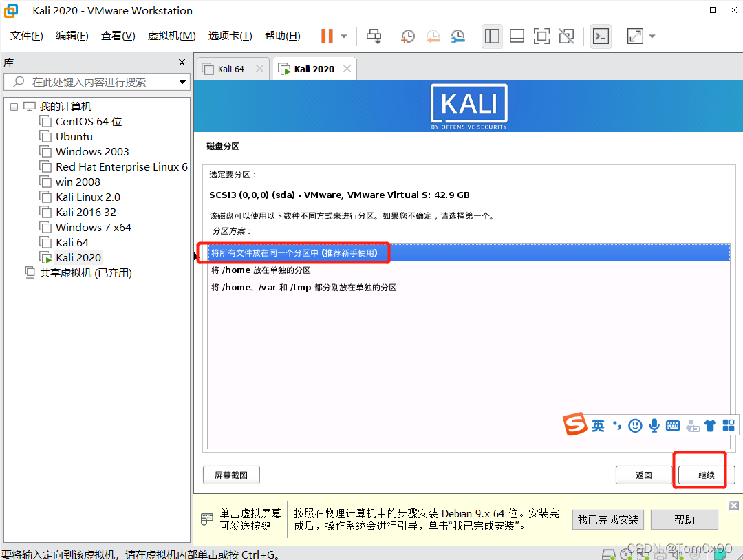The width and height of the screenshot is (743, 560).
Task: Click the stretch guest display icon
Action: tap(635, 36)
